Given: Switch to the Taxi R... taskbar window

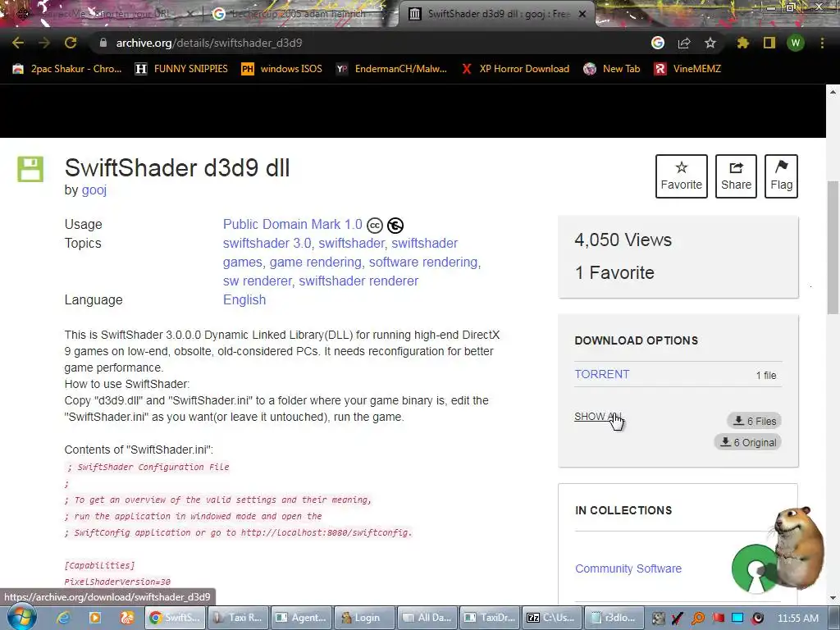Looking at the screenshot, I should [x=237, y=618].
